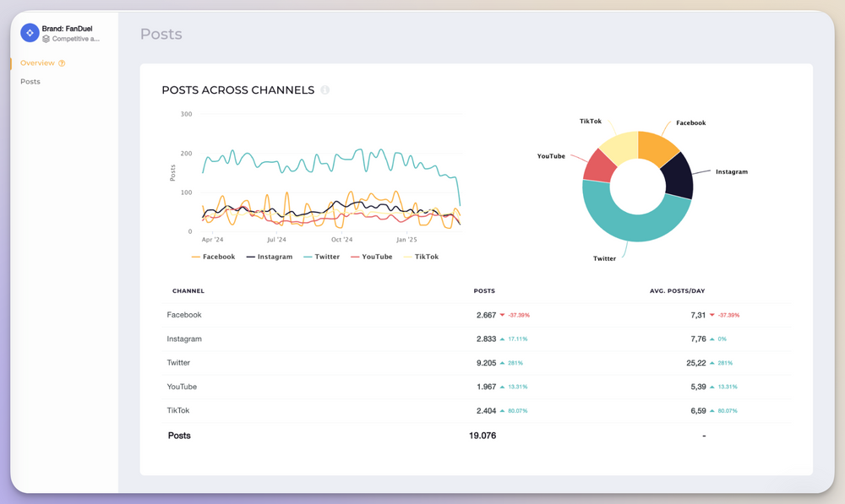Toggle the Facebook series in the chart legend
Screen dimensions: 845x504
click(x=215, y=257)
